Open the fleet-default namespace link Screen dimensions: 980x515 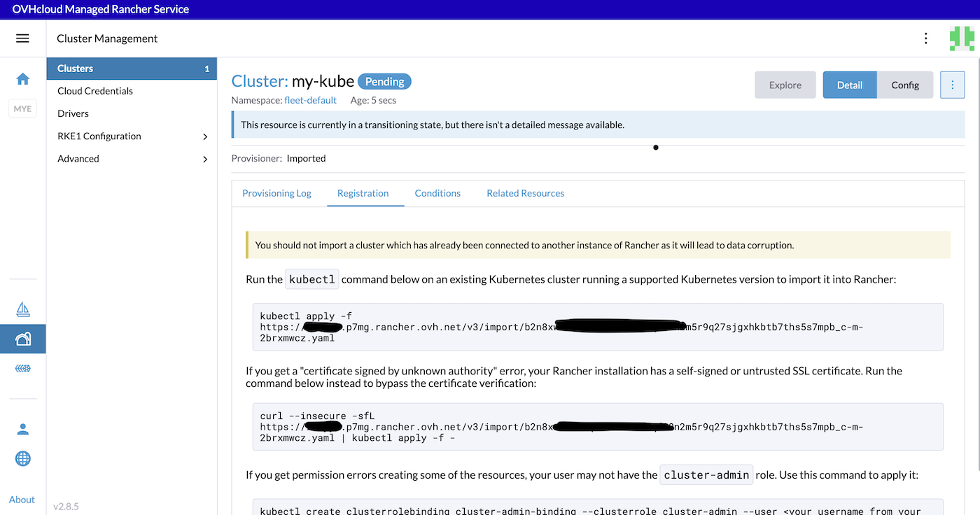click(x=310, y=100)
